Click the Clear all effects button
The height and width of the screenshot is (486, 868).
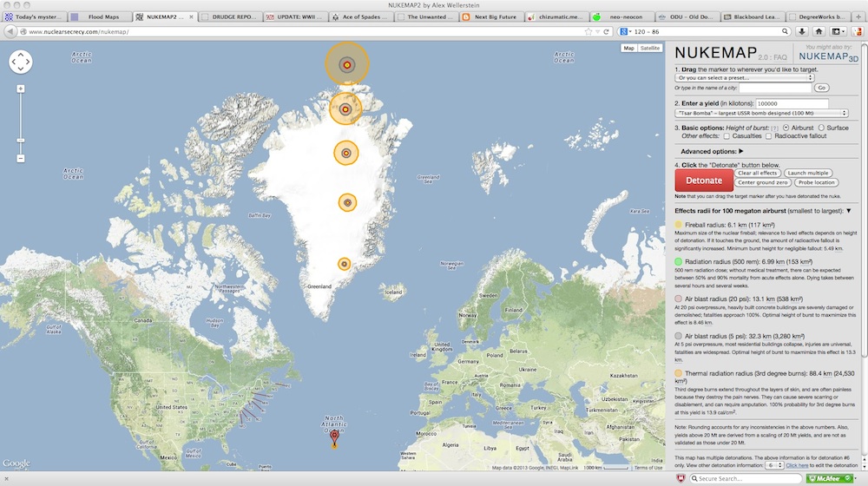click(x=758, y=173)
